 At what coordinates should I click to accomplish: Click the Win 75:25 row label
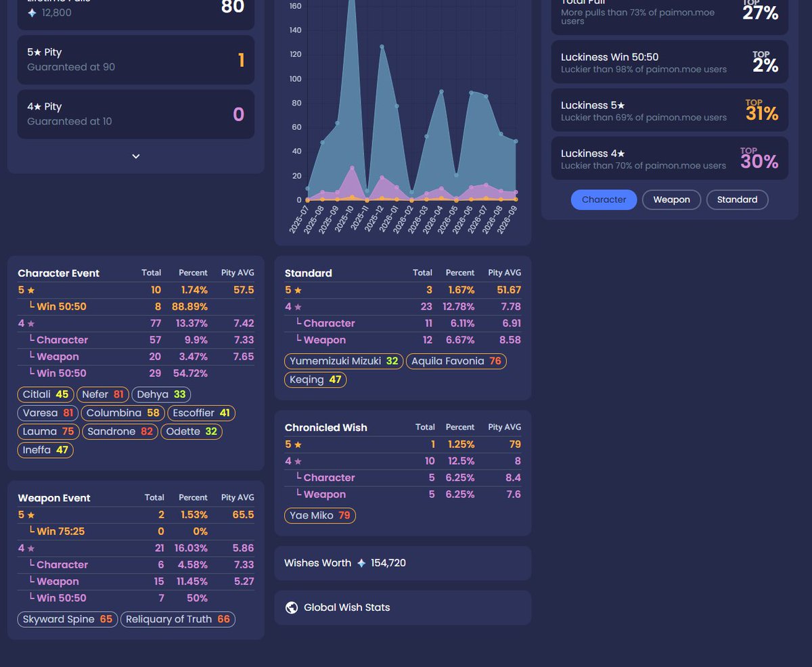pos(61,532)
